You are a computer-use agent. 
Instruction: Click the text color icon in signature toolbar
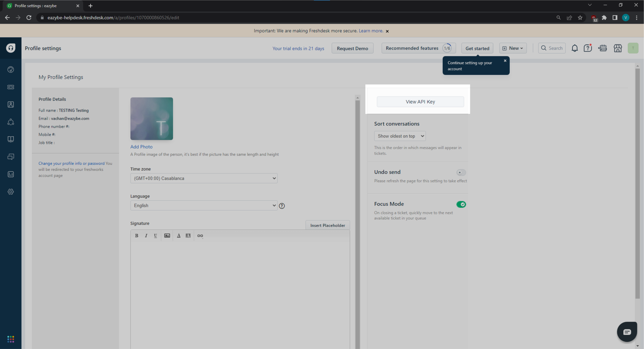(x=179, y=236)
